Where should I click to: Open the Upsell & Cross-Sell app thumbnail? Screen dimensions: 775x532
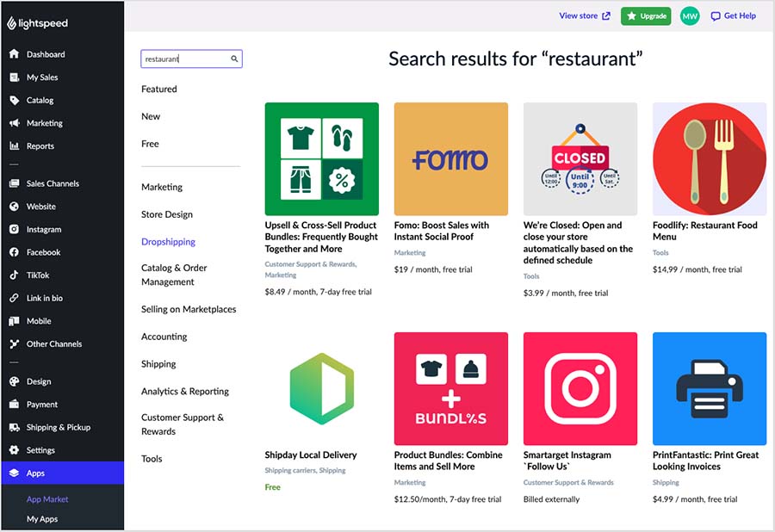pyautogui.click(x=322, y=159)
